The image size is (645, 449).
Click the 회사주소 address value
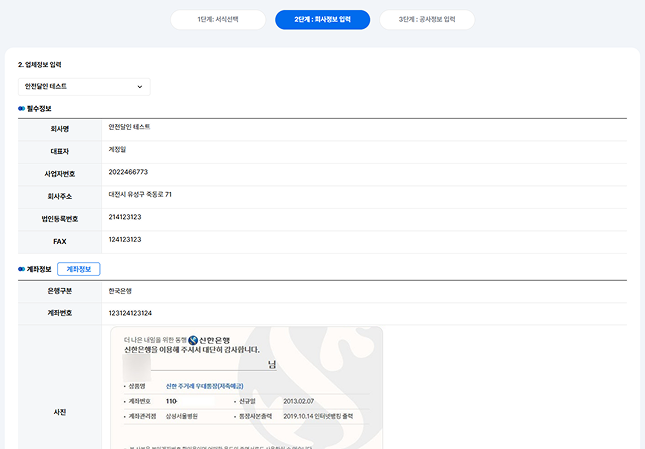click(140, 194)
